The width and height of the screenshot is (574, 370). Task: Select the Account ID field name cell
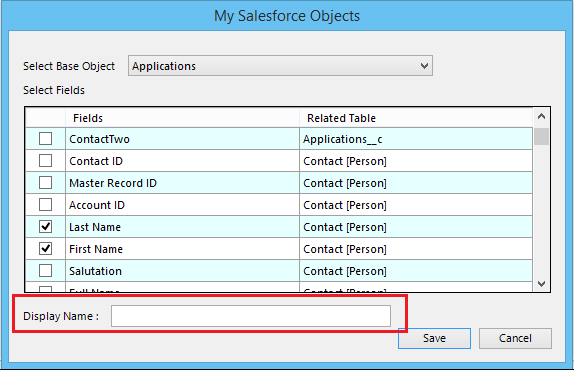point(182,205)
